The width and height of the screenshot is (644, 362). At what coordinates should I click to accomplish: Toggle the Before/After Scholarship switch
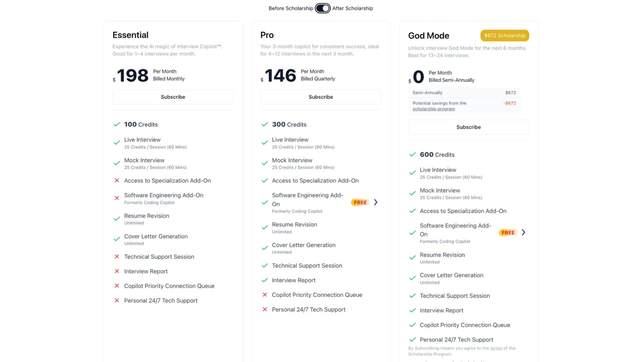323,8
